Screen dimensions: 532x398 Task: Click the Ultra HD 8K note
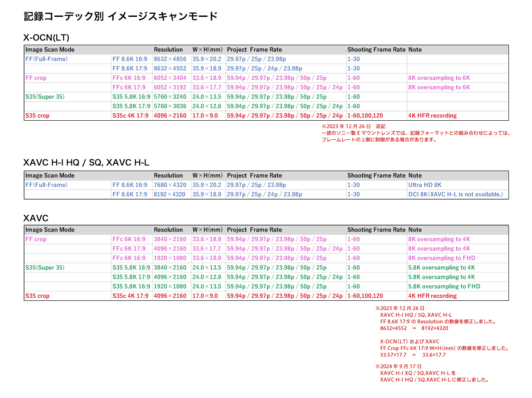(x=425, y=185)
